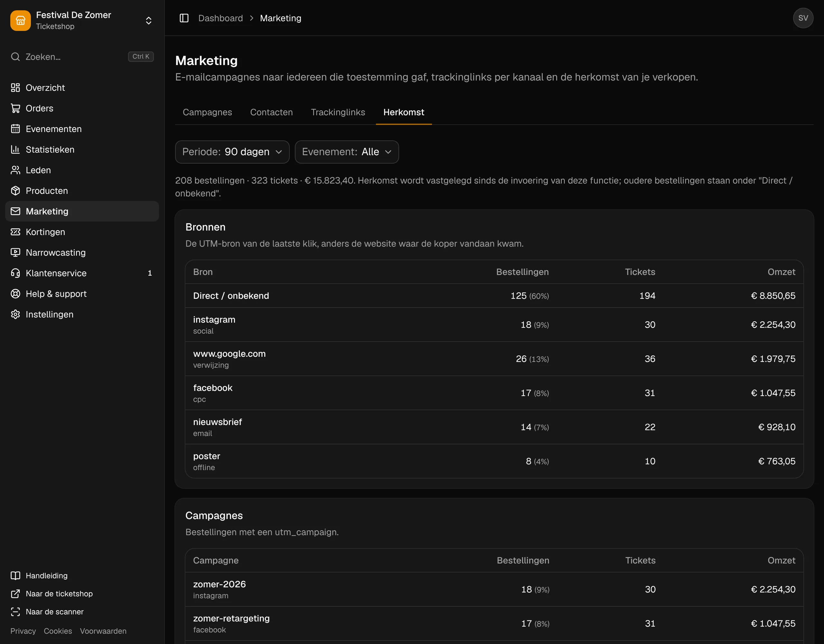Open the Periode 90 dagen dropdown
824x644 pixels.
(x=232, y=152)
